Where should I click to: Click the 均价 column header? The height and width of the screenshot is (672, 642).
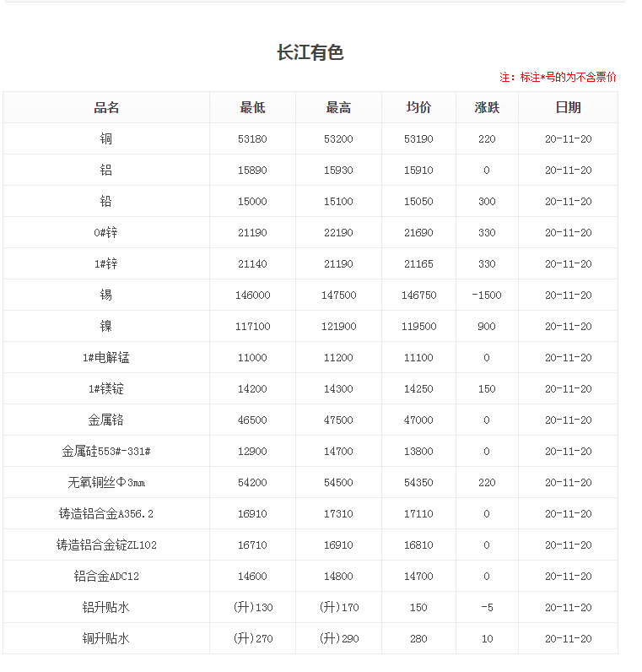click(x=418, y=107)
